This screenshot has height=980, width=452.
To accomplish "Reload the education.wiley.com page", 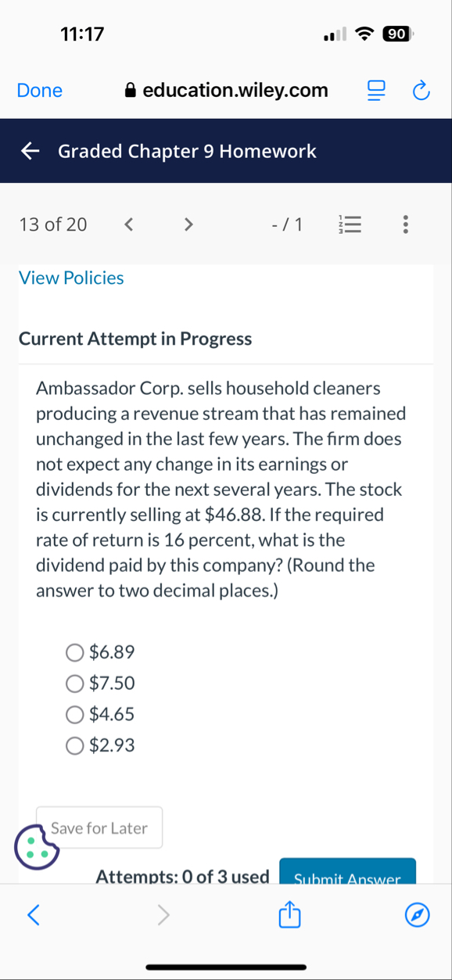I will tap(421, 90).
